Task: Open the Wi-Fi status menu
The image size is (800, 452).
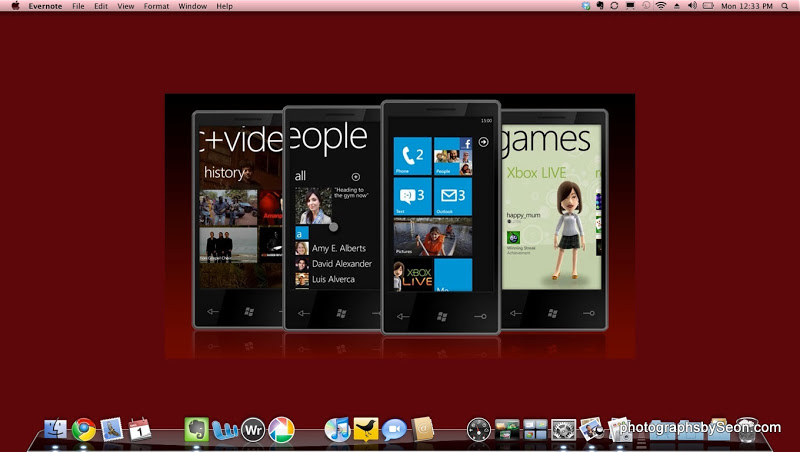Action: (661, 6)
